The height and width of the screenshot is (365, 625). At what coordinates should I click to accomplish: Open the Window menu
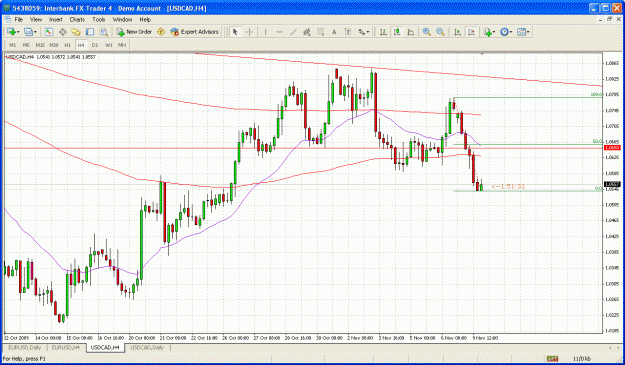122,19
